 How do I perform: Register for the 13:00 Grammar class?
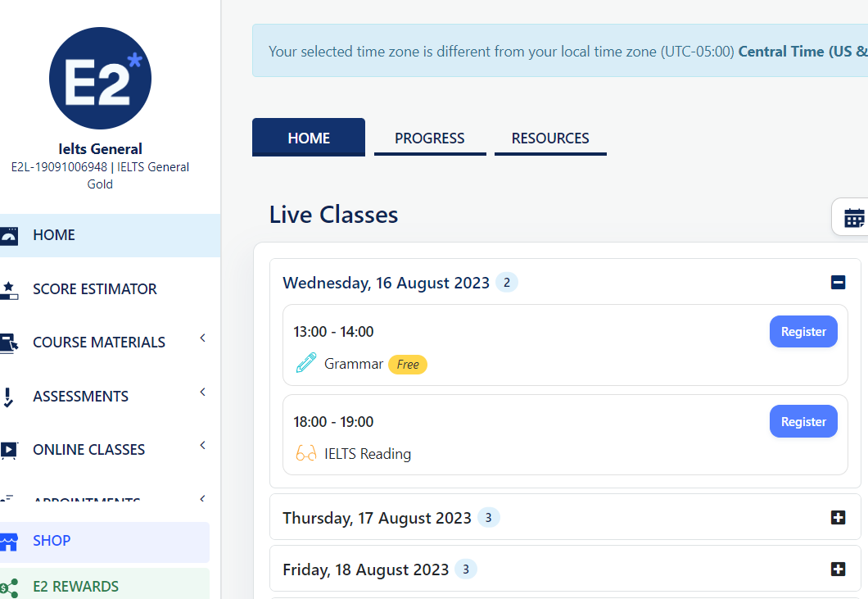[x=802, y=332]
